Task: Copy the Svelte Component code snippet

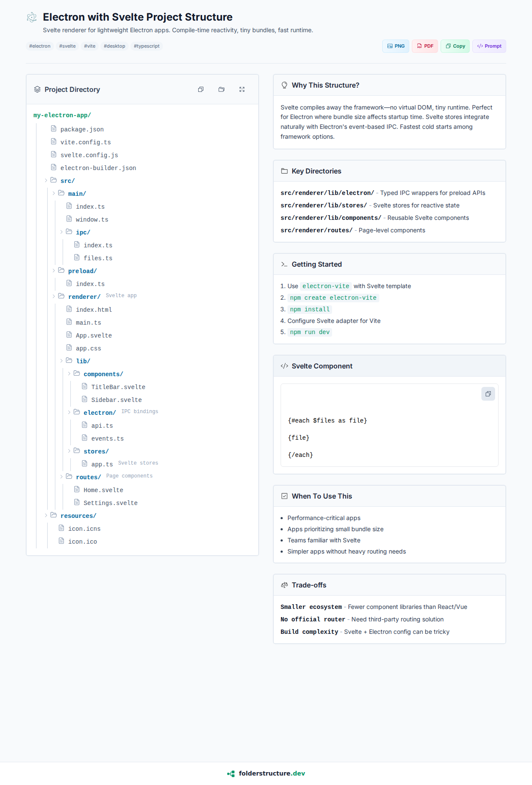Action: click(x=488, y=394)
